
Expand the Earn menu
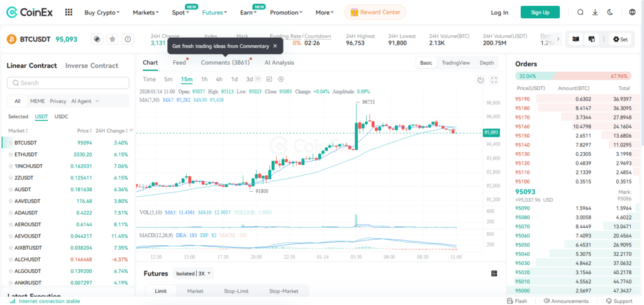click(248, 13)
